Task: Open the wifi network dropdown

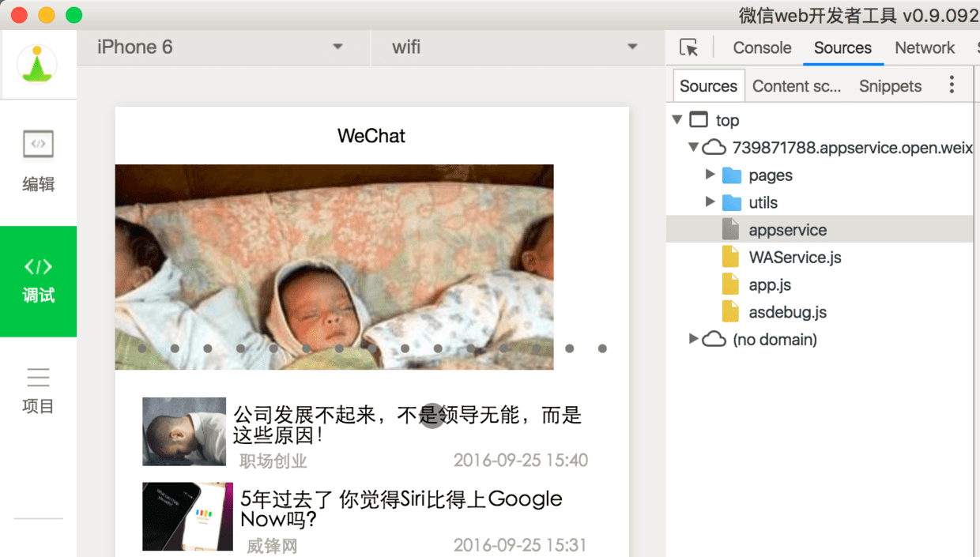Action: click(x=518, y=47)
